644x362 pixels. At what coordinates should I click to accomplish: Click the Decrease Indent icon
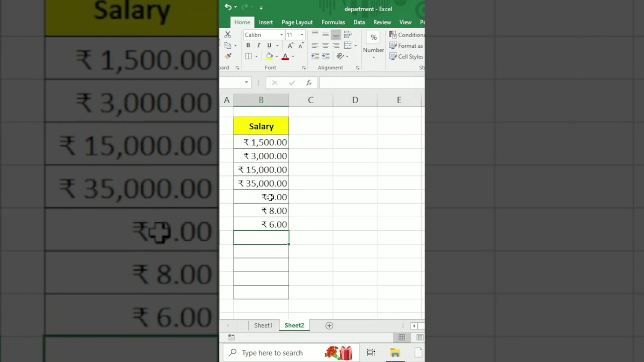315,56
